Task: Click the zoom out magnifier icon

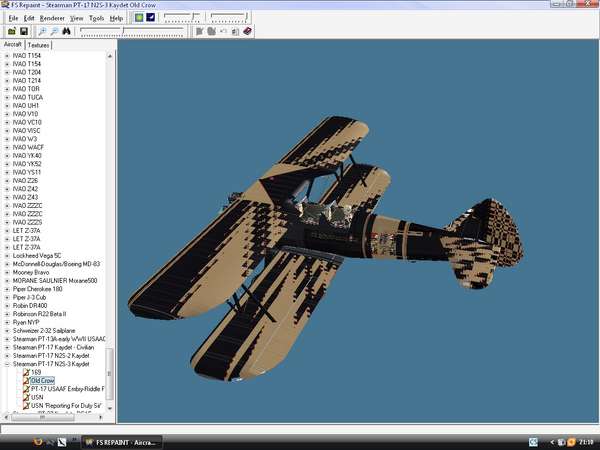Action: click(x=54, y=31)
